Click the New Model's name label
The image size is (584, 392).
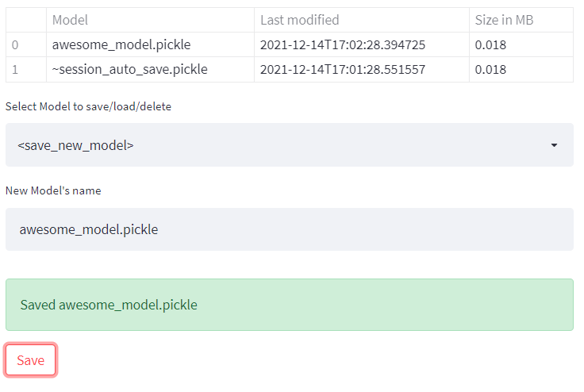click(x=53, y=190)
